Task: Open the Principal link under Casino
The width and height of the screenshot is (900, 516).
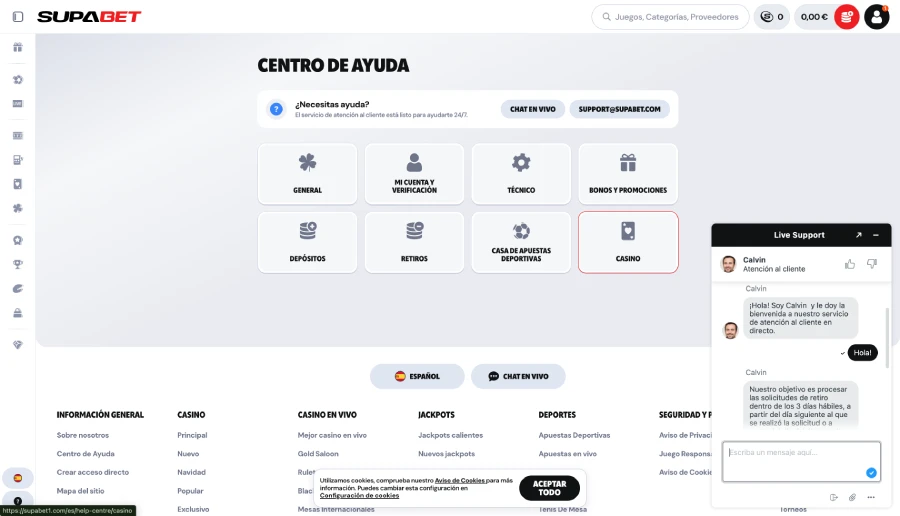Action: [x=192, y=435]
